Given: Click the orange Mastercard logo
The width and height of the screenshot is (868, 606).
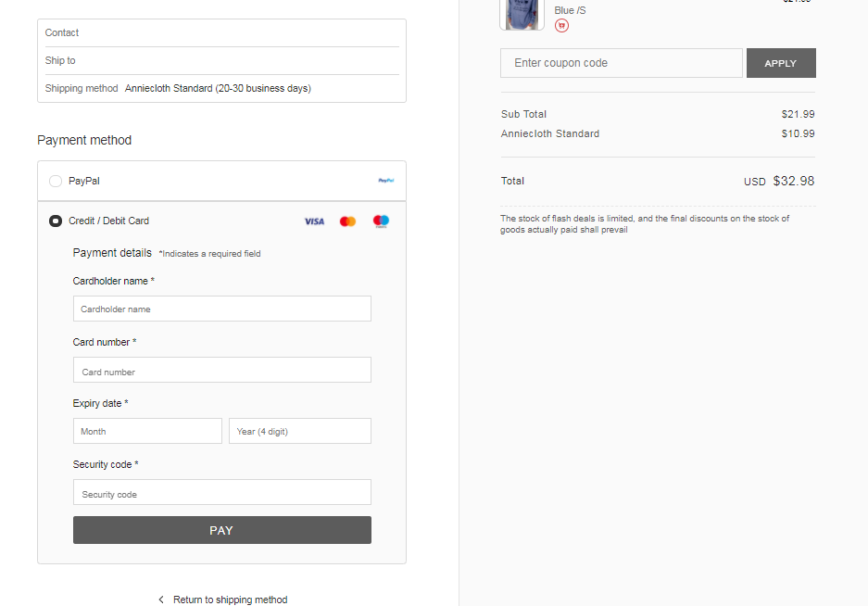Looking at the screenshot, I should (347, 221).
